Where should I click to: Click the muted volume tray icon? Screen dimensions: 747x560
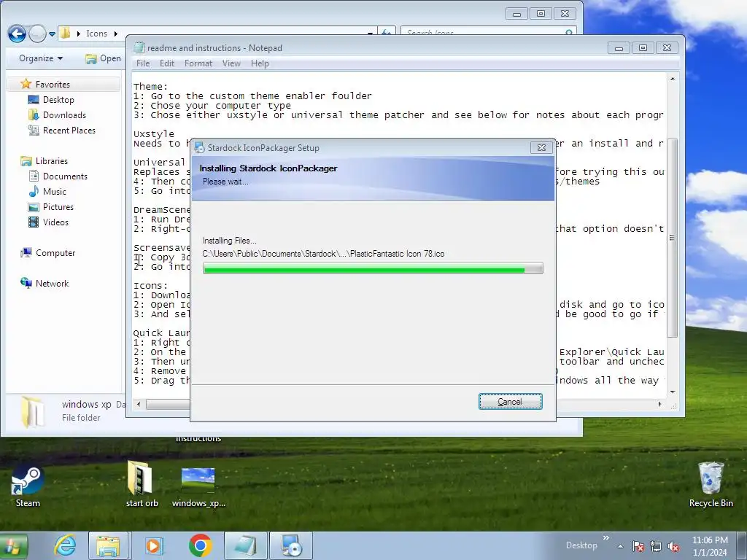point(673,546)
